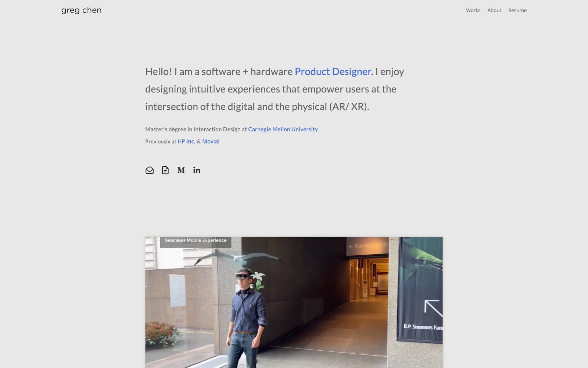Click the Seamless Mobile Experience project image
This screenshot has width=588, height=368.
pos(294,302)
